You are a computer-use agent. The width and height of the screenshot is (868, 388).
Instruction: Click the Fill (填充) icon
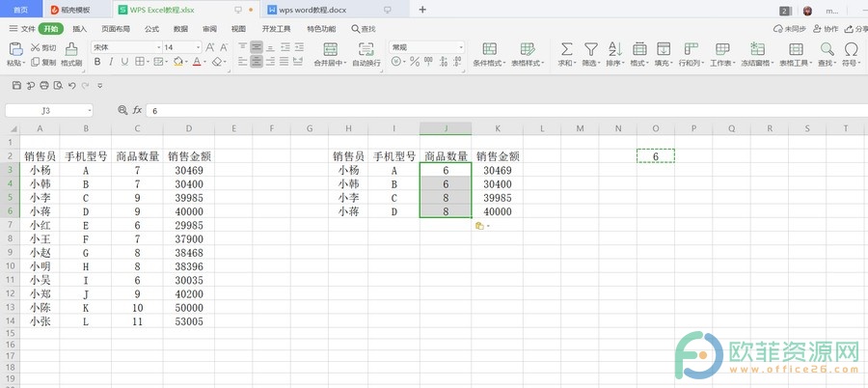664,49
